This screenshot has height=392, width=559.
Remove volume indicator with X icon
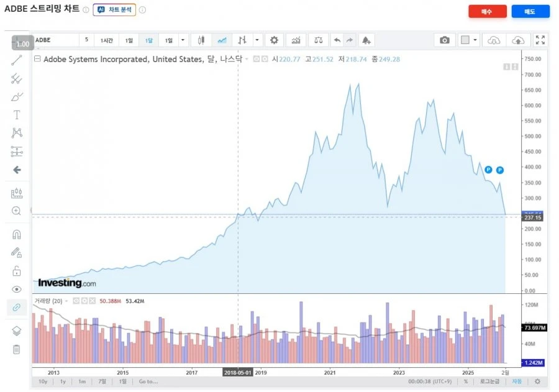pos(93,301)
